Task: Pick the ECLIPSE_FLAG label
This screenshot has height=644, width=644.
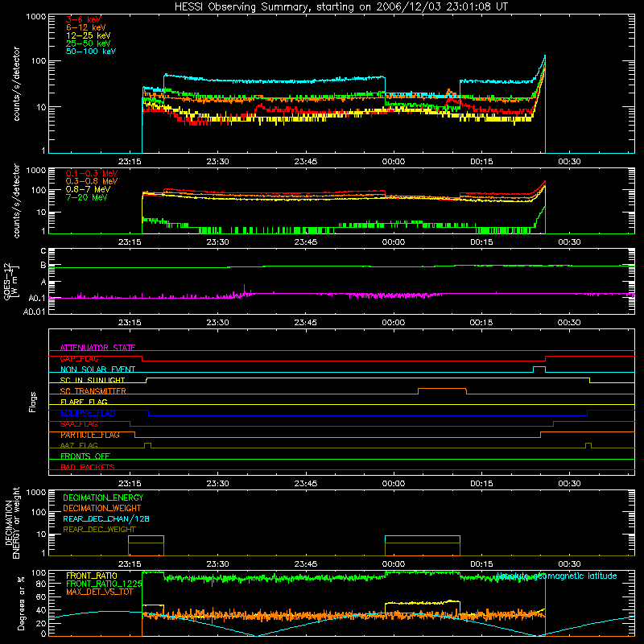Action: 88,413
